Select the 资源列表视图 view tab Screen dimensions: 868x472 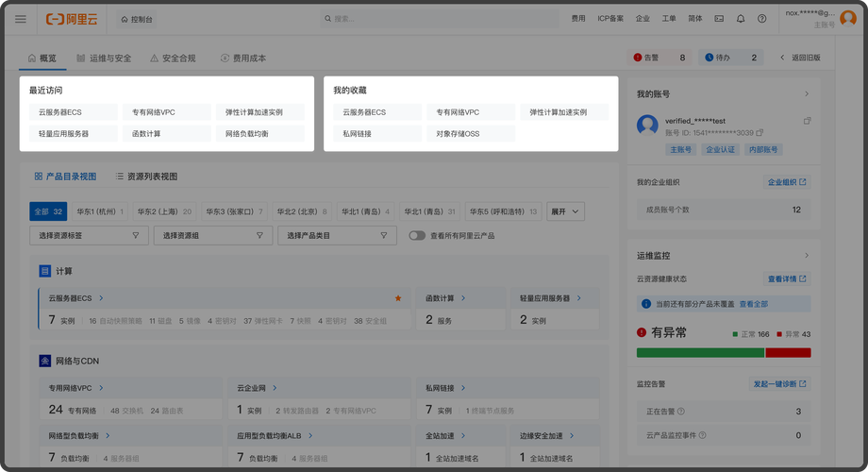pyautogui.click(x=146, y=177)
